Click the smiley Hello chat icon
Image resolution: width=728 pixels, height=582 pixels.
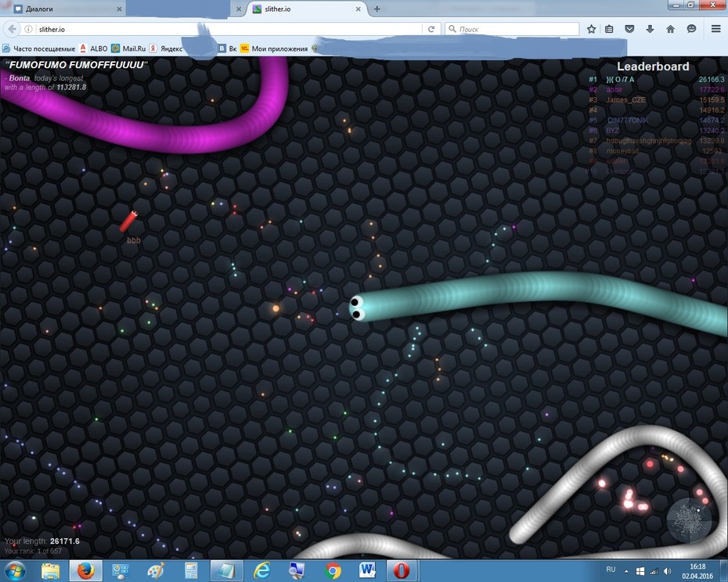pos(691,29)
